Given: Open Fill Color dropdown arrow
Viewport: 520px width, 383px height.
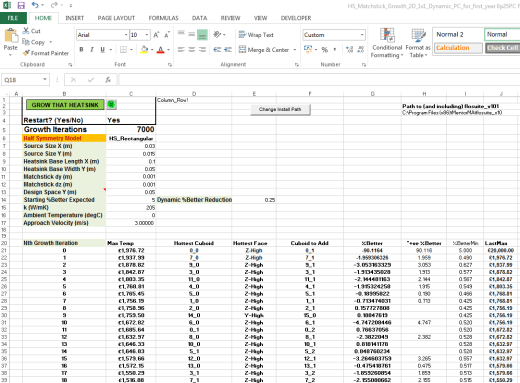Looking at the screenshot, I should coord(152,50).
